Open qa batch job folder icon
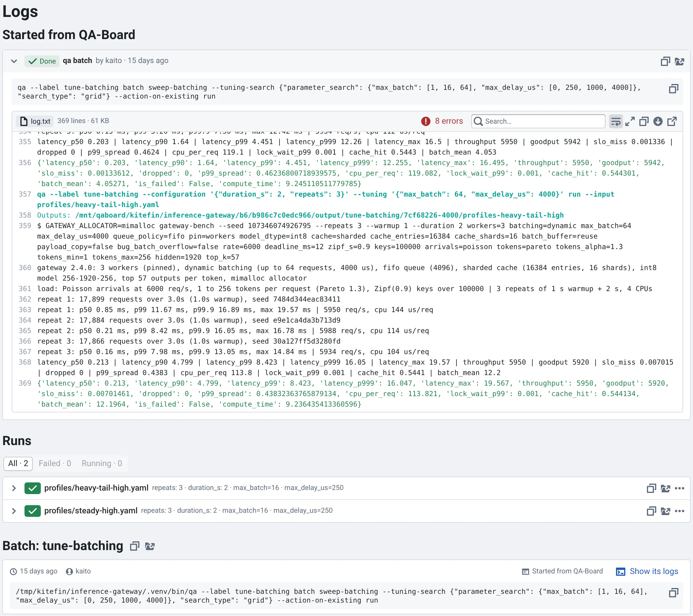 click(680, 61)
